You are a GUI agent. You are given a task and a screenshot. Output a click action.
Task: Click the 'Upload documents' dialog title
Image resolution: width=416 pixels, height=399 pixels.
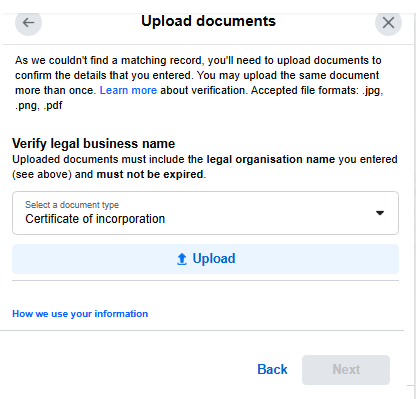pos(208,21)
